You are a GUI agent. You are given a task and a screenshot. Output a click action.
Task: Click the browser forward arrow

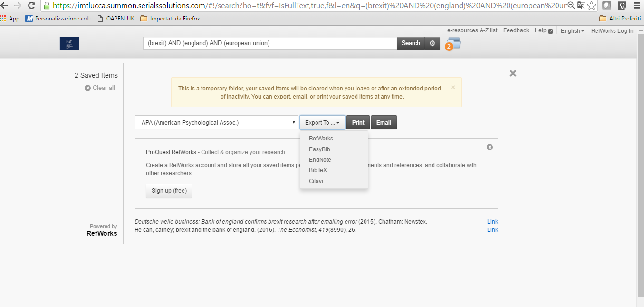point(18,6)
